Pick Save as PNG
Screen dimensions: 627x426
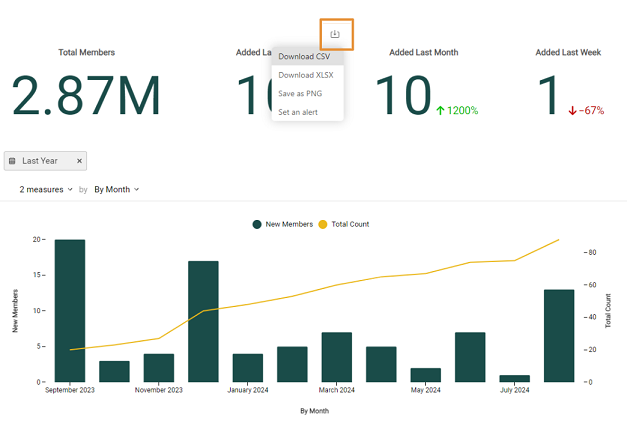(x=300, y=94)
